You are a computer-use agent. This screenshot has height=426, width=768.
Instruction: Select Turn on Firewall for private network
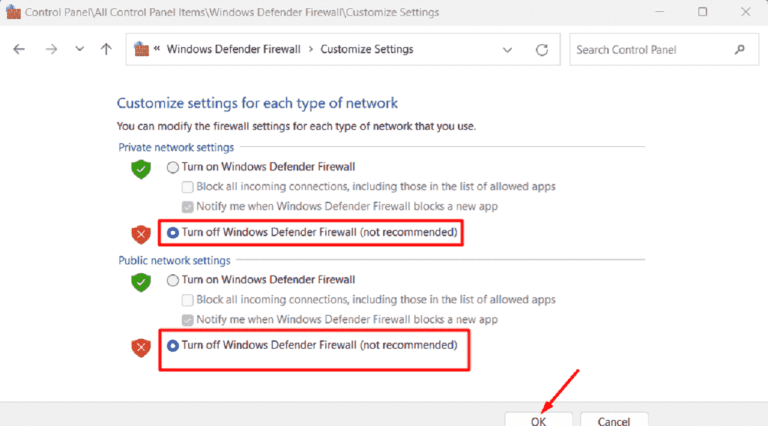pyautogui.click(x=172, y=167)
